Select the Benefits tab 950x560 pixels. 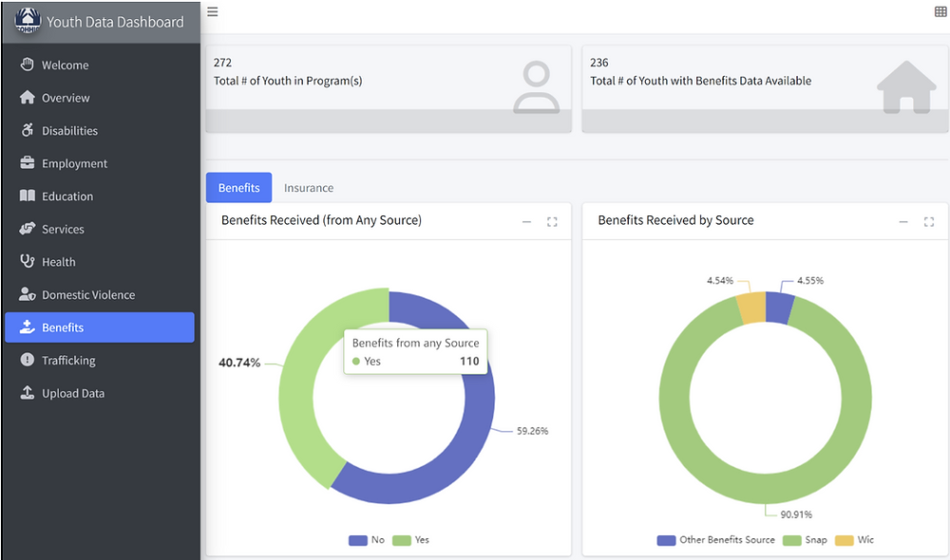[x=238, y=187]
